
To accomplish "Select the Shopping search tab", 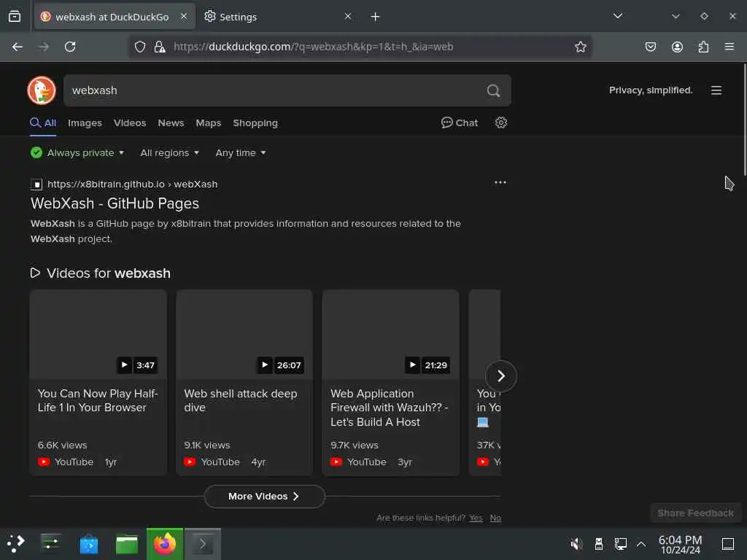I will (255, 122).
